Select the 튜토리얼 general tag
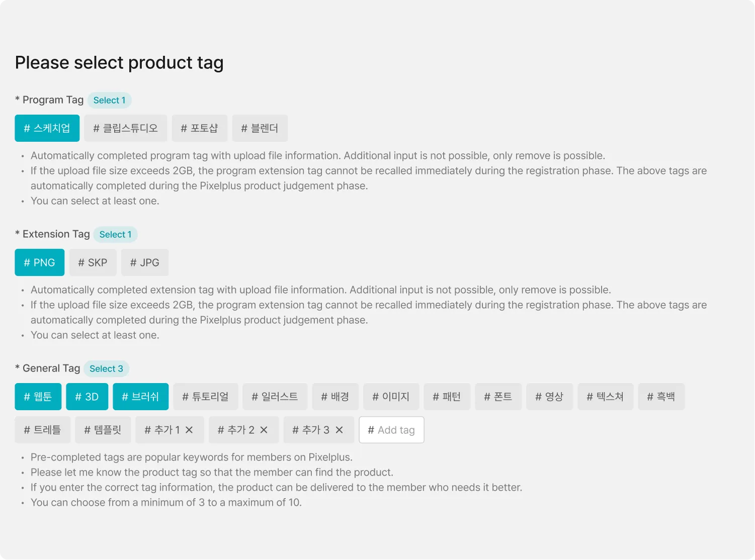Image resolution: width=755 pixels, height=560 pixels. pos(205,397)
